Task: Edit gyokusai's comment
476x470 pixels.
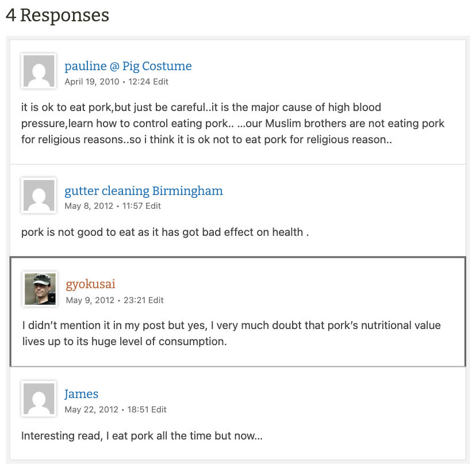Action: click(156, 300)
